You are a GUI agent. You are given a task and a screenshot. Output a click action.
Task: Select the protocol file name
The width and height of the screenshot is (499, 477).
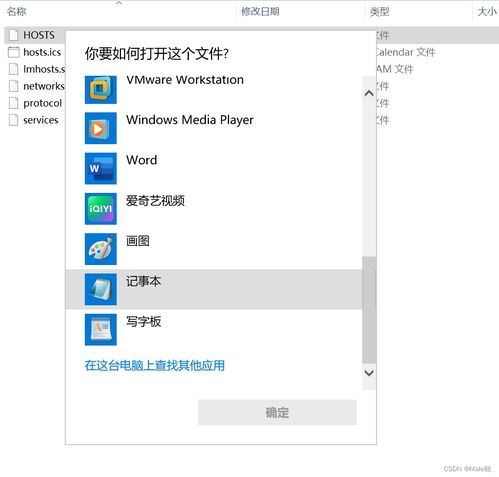[x=43, y=103]
